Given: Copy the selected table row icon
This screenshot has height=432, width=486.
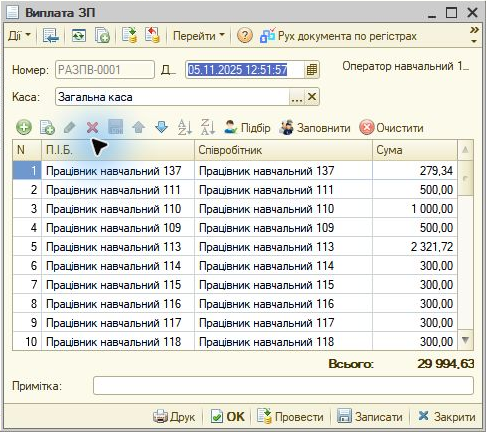Looking at the screenshot, I should (47, 127).
